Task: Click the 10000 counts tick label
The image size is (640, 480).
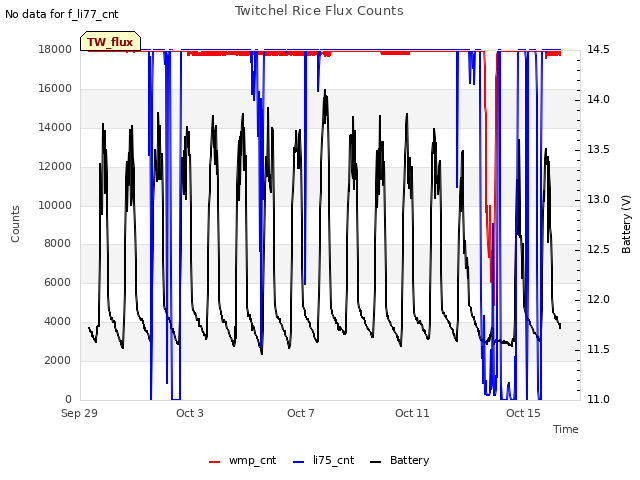Action: tap(55, 205)
